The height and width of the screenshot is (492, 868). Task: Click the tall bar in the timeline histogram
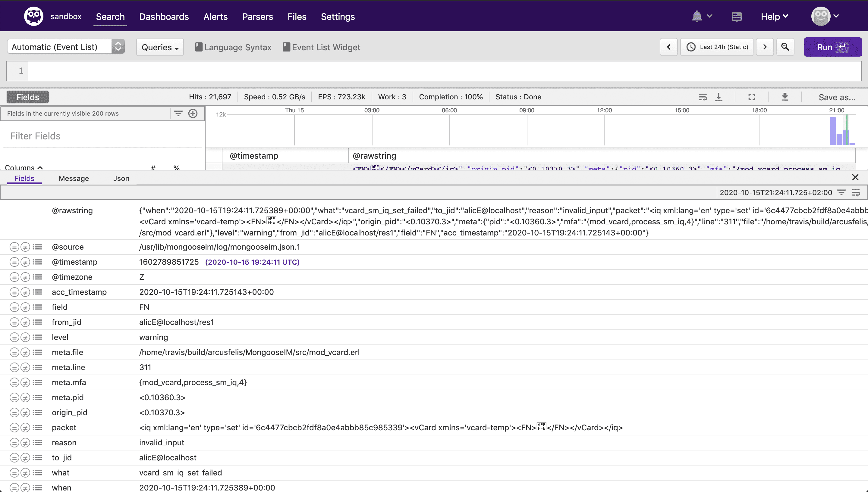click(x=833, y=130)
